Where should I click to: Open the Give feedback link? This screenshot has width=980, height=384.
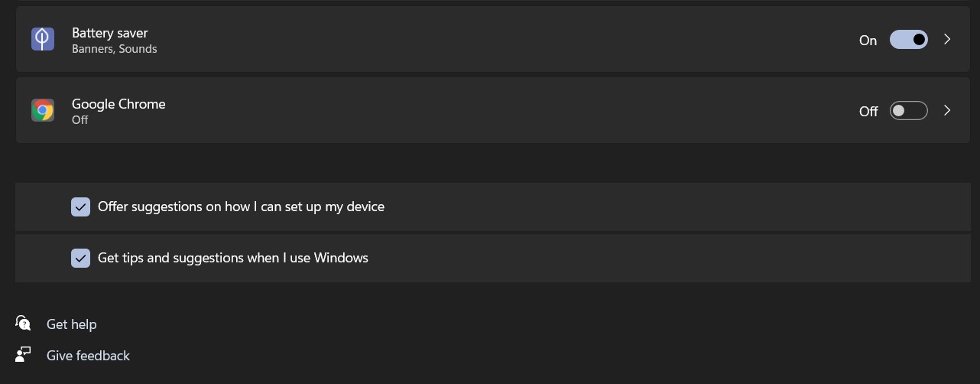[x=88, y=356]
